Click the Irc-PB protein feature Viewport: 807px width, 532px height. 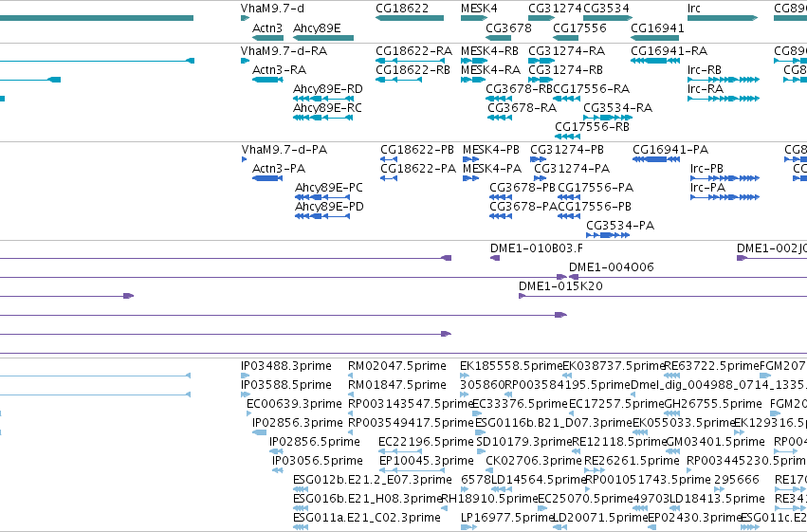coord(724,178)
